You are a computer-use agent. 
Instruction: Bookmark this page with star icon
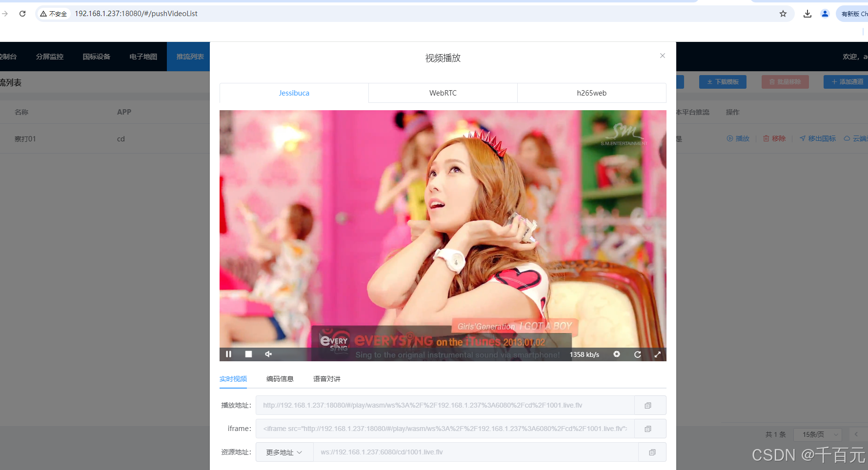point(783,14)
